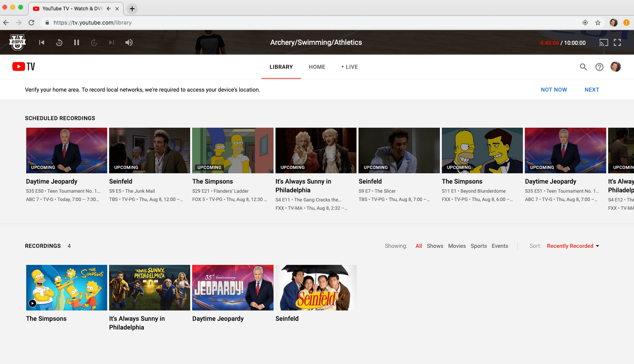Filter recordings by Shows
634x364 pixels.
click(435, 246)
